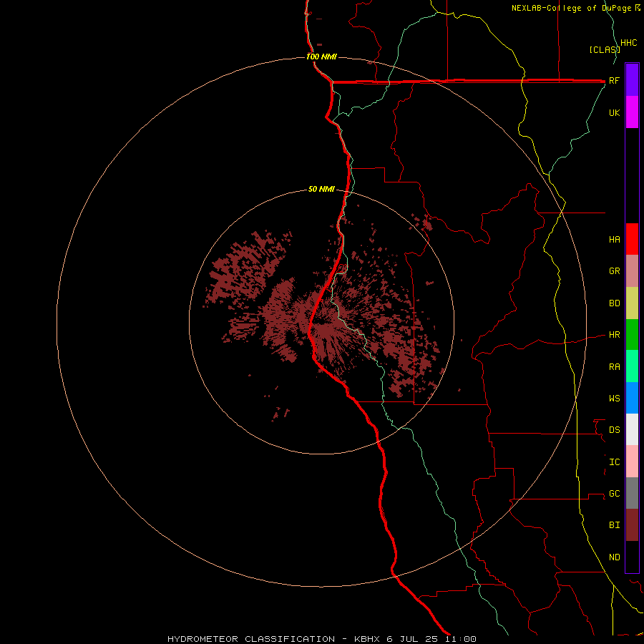Click the DS white legend swatch
The height and width of the screenshot is (644, 644).
[632, 429]
